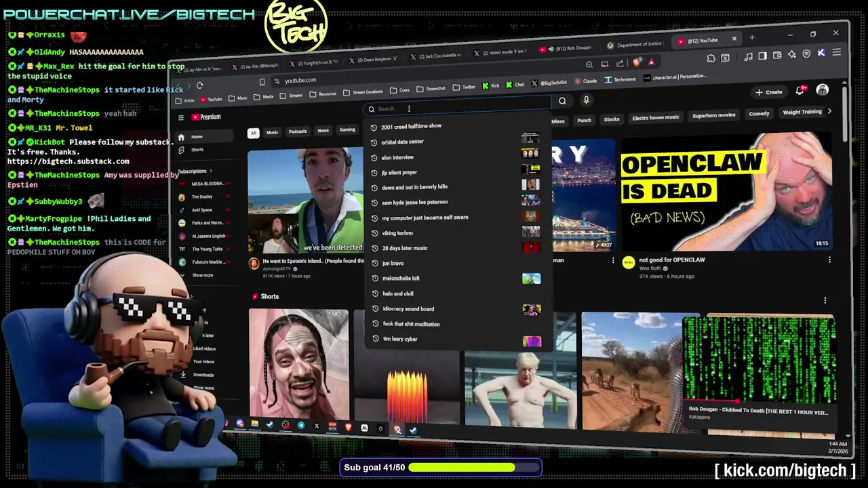Switch to the Owen Benjamin X tab
868x488 pixels.
374,60
